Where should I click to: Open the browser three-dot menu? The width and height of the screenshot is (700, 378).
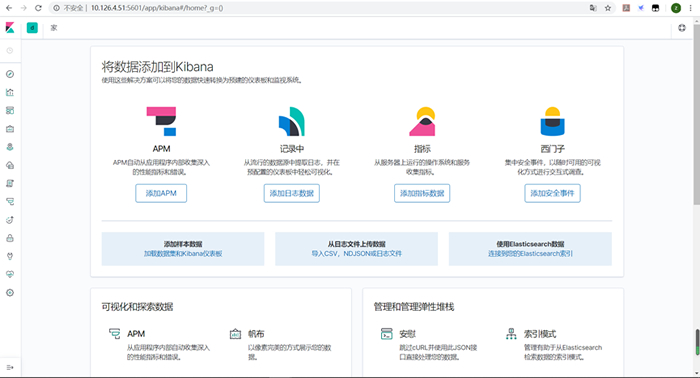click(x=690, y=8)
